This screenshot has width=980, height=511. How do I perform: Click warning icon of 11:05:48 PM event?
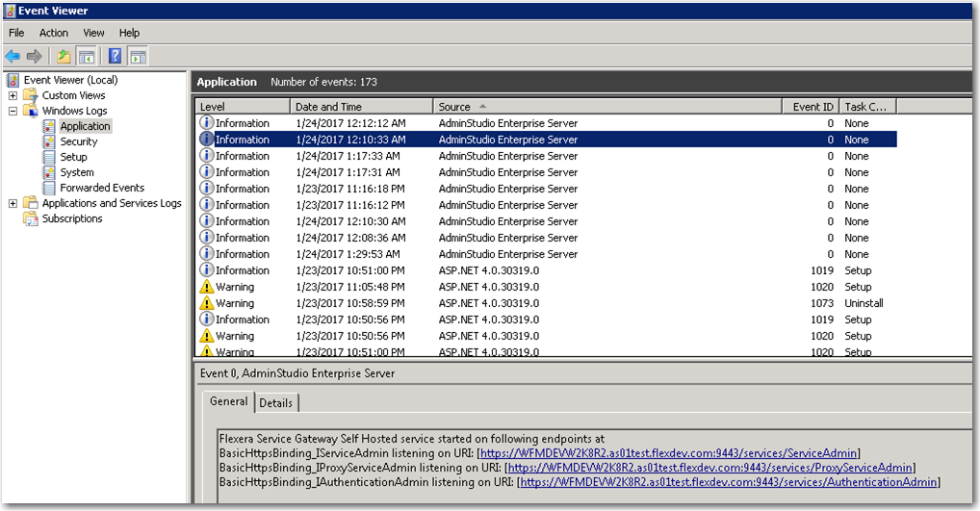click(x=206, y=287)
